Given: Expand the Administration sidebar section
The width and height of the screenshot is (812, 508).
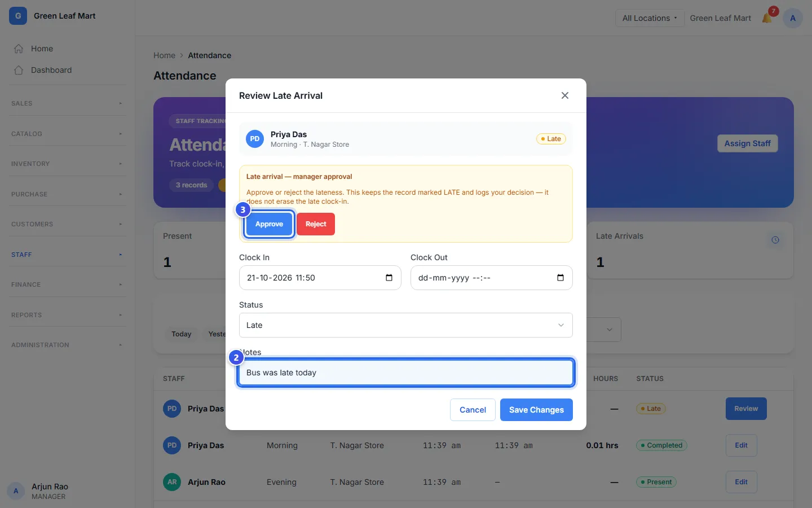Looking at the screenshot, I should [67, 345].
